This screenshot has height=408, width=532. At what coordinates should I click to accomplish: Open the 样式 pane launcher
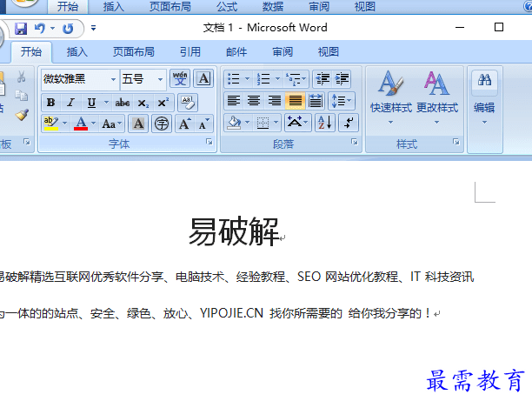click(456, 142)
